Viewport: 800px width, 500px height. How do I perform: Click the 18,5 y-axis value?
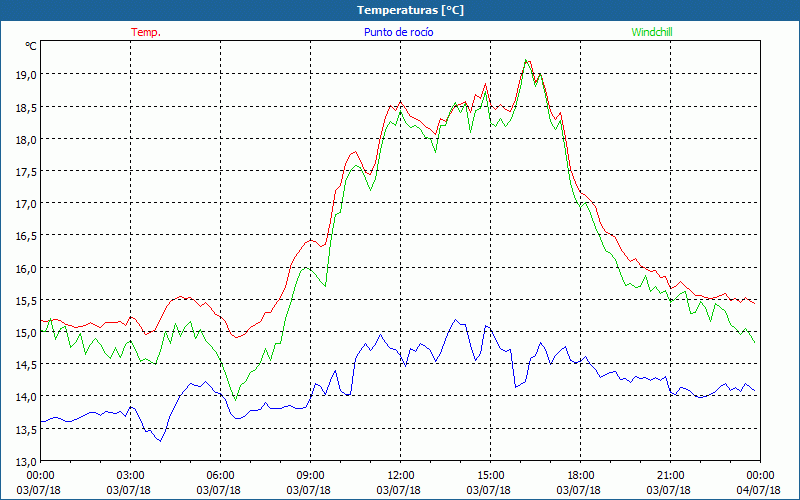[26, 107]
